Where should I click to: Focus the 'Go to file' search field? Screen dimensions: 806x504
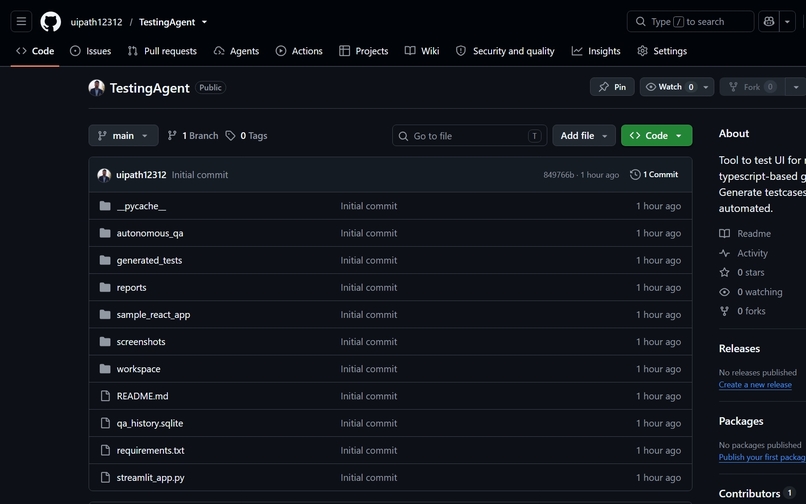tap(469, 136)
